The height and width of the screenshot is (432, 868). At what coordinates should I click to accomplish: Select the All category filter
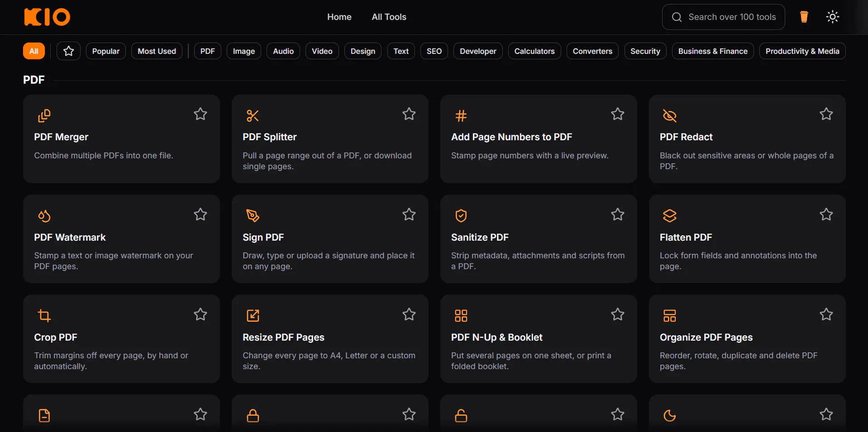[34, 51]
